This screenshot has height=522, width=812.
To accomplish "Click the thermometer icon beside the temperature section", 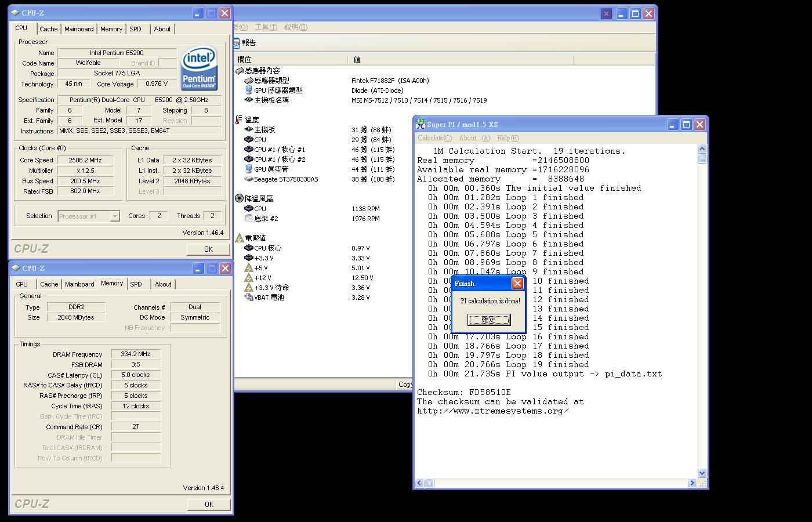I will 239,119.
